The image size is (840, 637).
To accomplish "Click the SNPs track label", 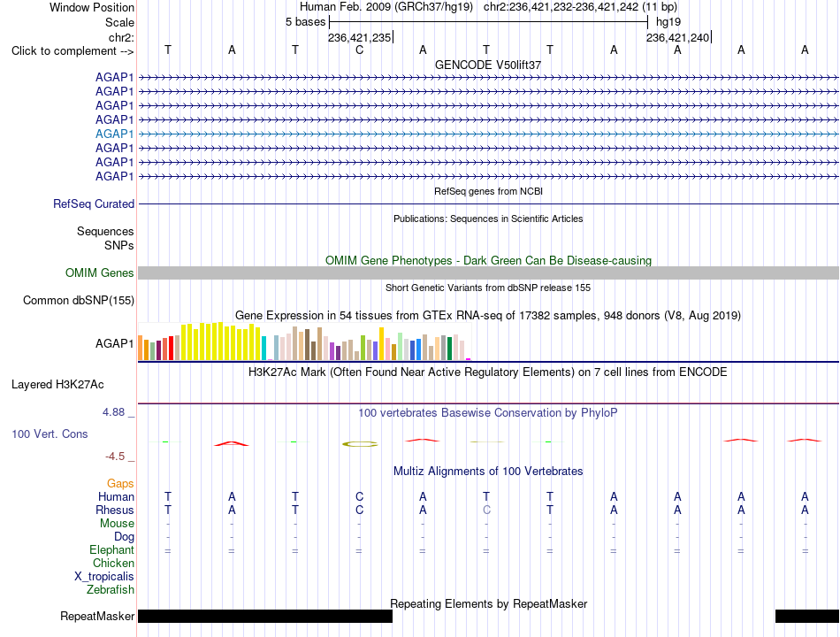I will pyautogui.click(x=119, y=245).
